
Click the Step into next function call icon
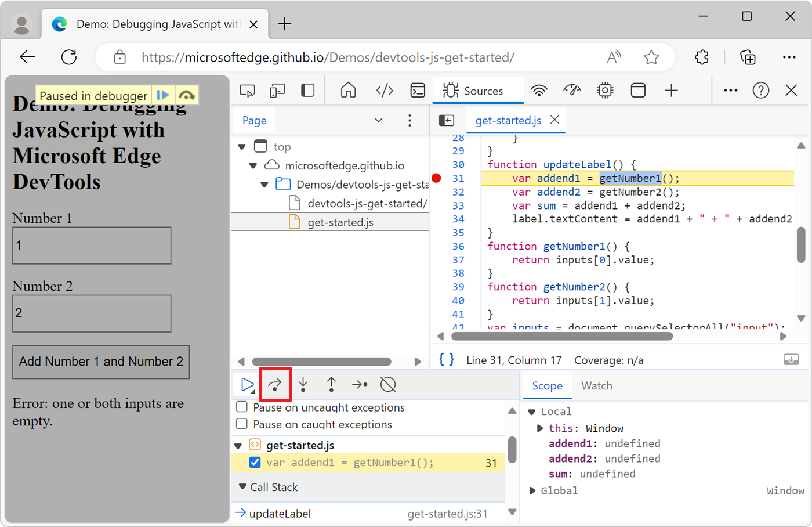[x=303, y=384]
